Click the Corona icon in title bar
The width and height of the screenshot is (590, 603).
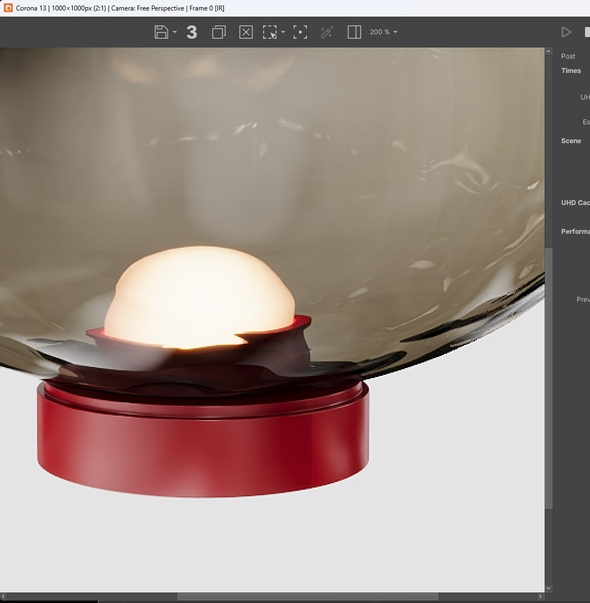(8, 8)
